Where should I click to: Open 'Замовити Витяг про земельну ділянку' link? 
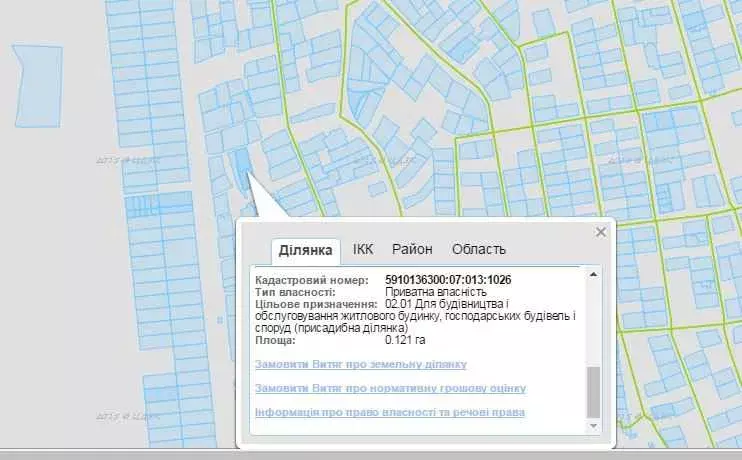pos(360,365)
